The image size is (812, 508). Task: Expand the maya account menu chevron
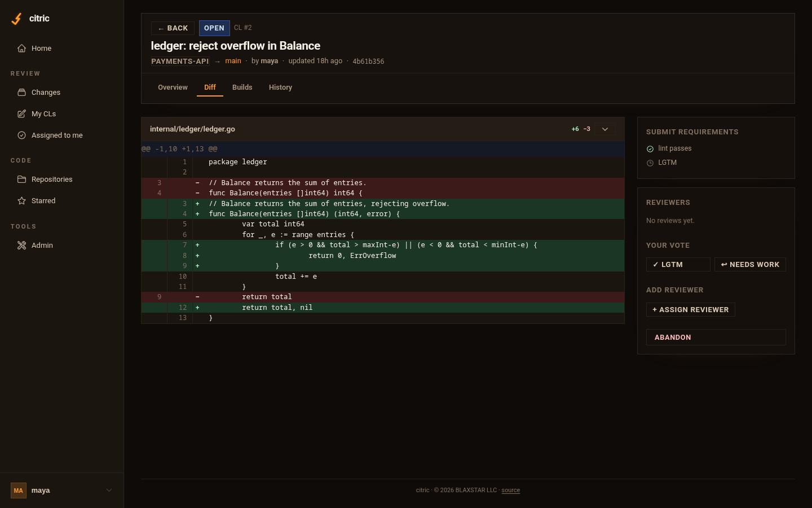pos(109,491)
